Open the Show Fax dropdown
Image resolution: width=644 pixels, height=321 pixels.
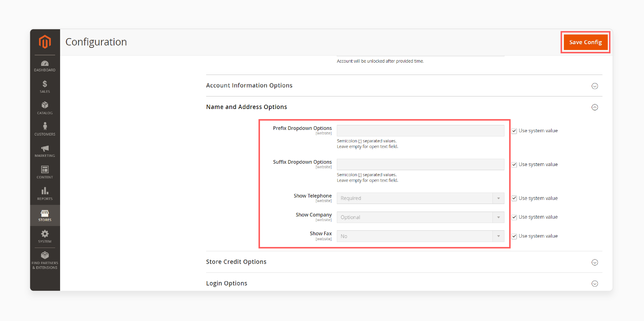pos(420,236)
